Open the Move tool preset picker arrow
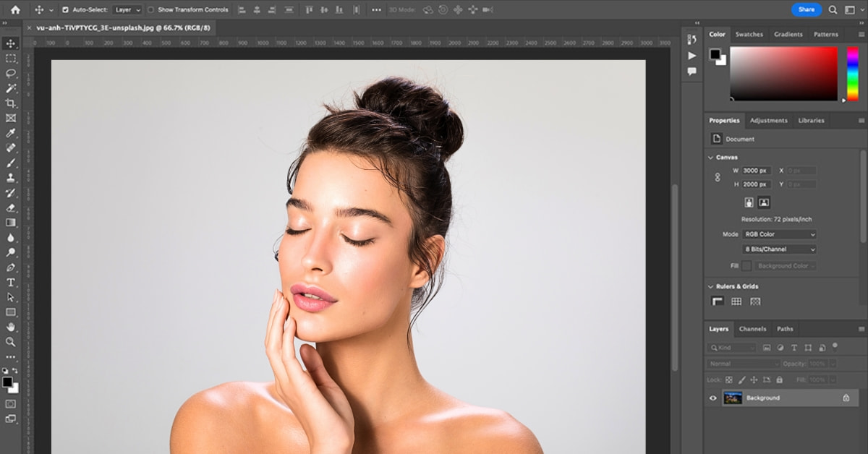 point(53,10)
